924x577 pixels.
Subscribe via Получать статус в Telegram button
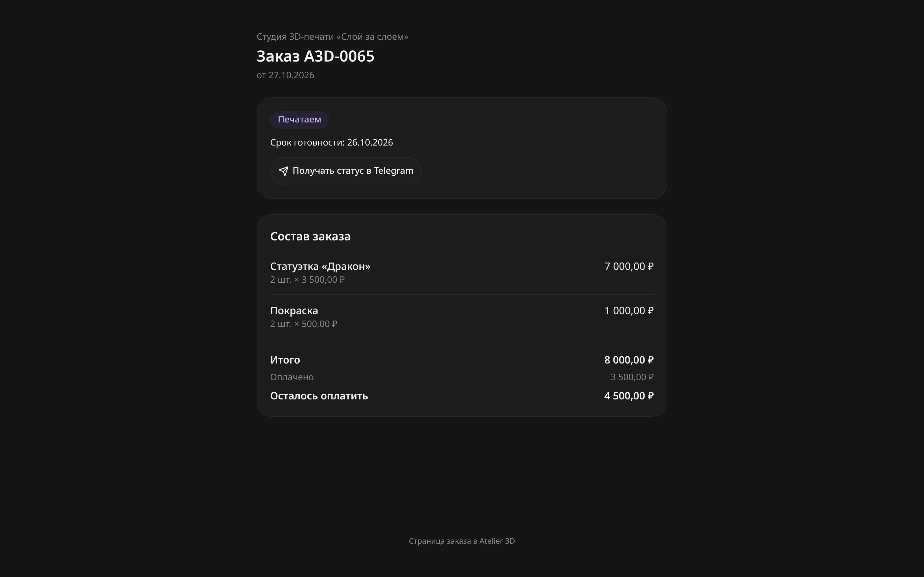346,171
